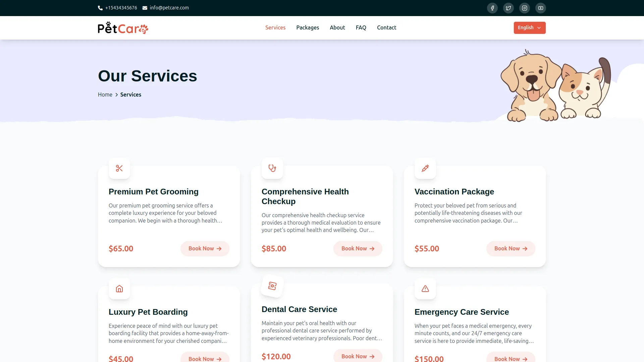Click the syringe vaccination icon
The width and height of the screenshot is (644, 362).
pos(425,168)
